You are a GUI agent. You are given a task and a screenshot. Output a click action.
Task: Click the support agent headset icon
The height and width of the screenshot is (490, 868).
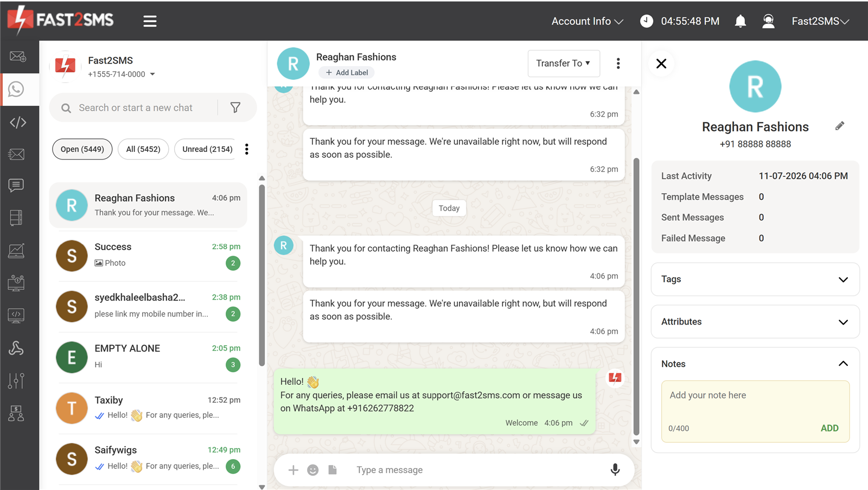768,21
